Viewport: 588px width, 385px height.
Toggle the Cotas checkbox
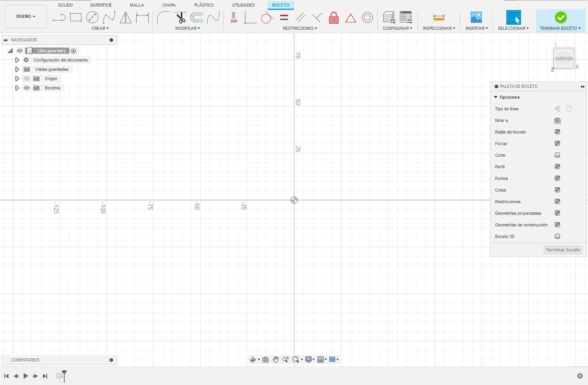click(557, 190)
